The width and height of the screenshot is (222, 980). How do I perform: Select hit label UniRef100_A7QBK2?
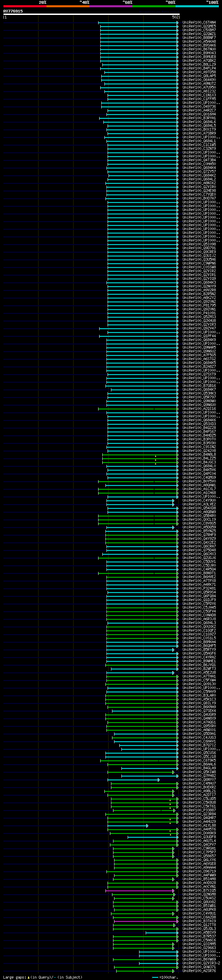pos(199,60)
